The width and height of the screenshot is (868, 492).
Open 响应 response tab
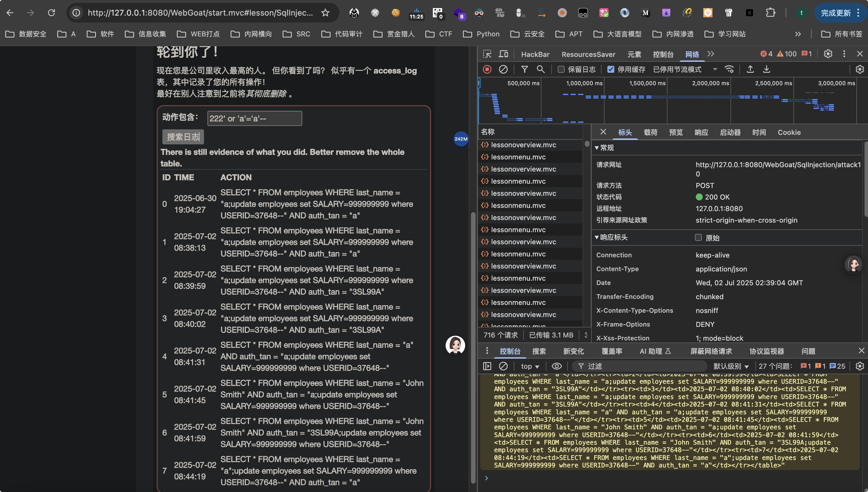tap(701, 132)
